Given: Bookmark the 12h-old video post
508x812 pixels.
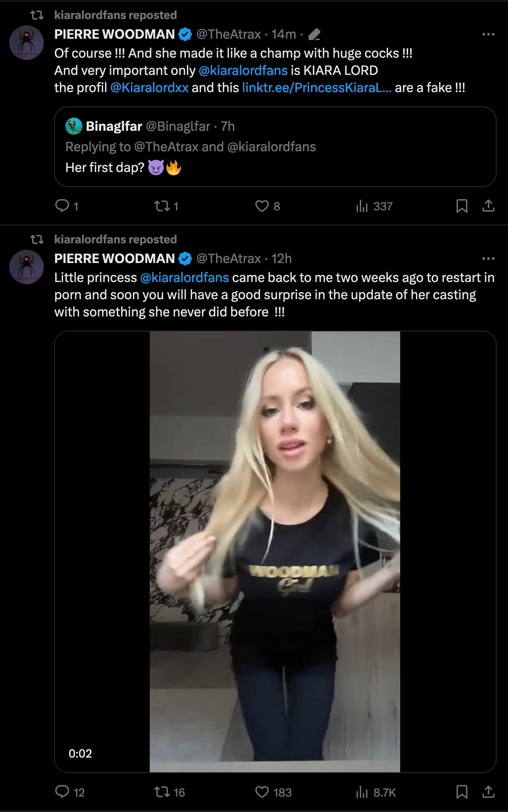Looking at the screenshot, I should tap(462, 792).
